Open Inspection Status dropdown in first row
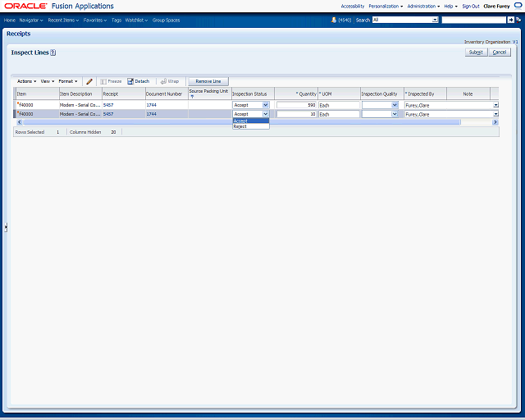This screenshot has width=525, height=420. [x=265, y=105]
